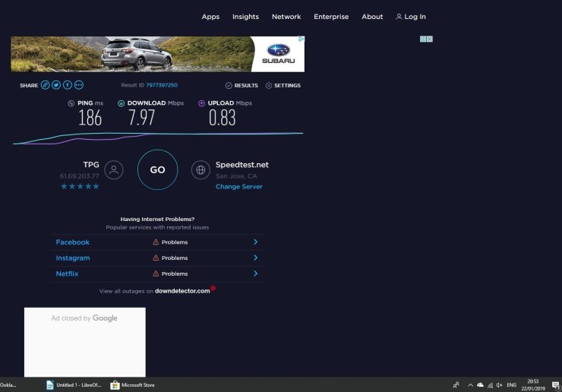Screen dimensions: 562x392
Task: Click Facebook Problems warning icon
Action: tap(156, 242)
